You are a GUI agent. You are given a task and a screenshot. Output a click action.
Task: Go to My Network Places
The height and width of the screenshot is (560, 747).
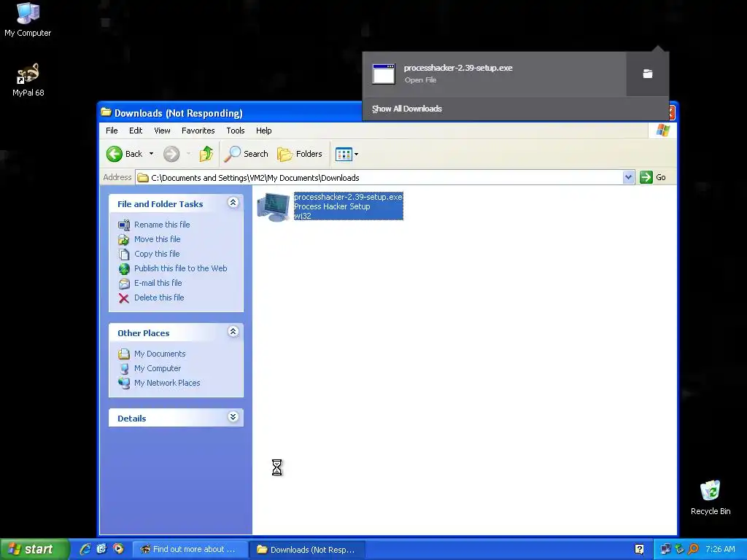point(167,383)
